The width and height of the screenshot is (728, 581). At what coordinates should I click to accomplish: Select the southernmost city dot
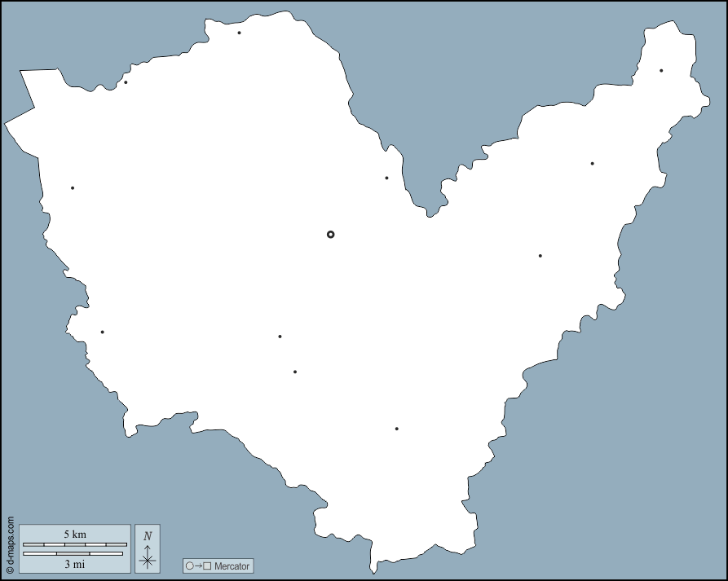click(x=397, y=429)
